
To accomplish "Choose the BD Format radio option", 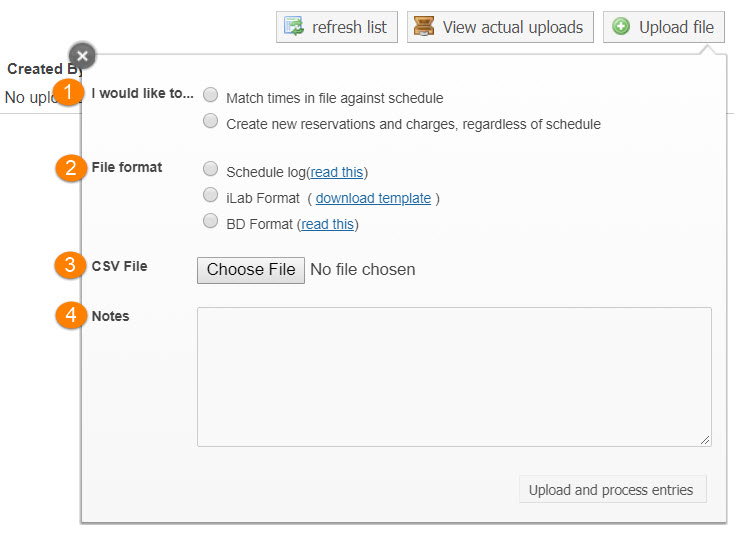I will pyautogui.click(x=211, y=221).
